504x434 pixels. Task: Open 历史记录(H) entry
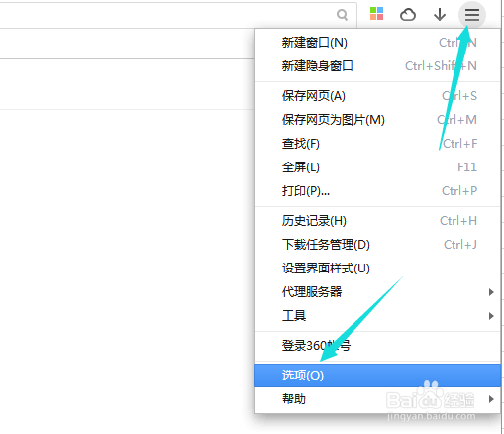point(378,221)
